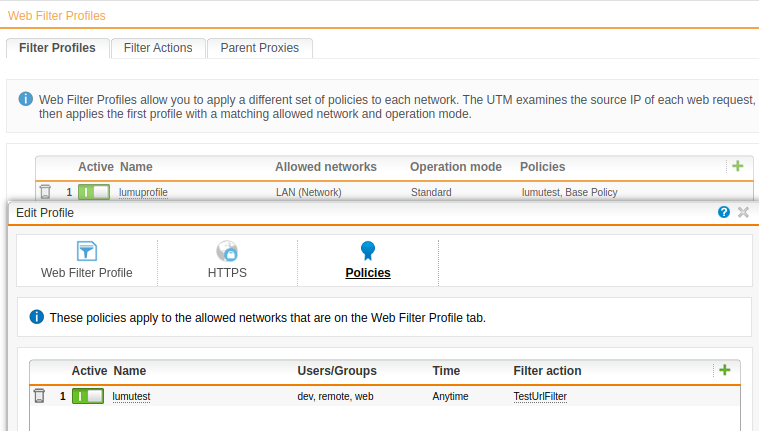This screenshot has width=759, height=431.
Task: Open help for the Edit Profile dialog
Action: [723, 212]
